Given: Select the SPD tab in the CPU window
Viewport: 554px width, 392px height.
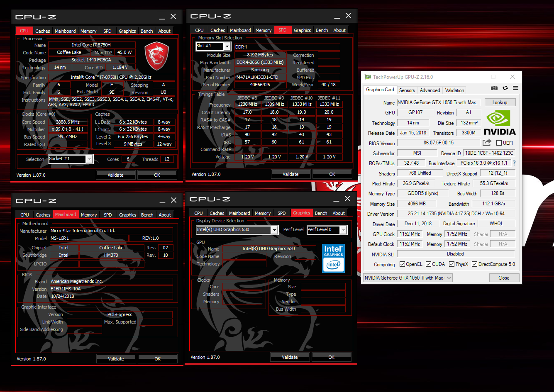Looking at the screenshot, I should pos(107,31).
